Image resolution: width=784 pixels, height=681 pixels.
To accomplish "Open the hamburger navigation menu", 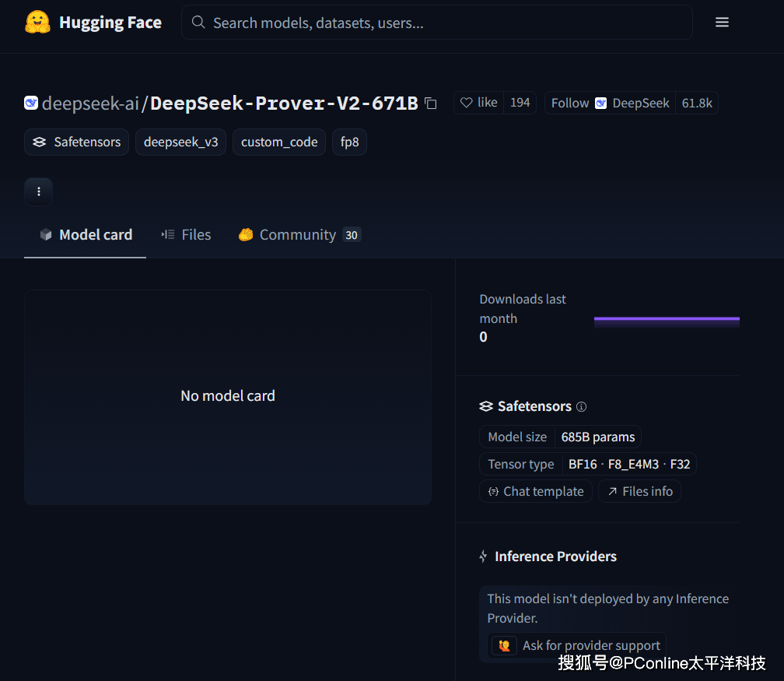I will (722, 22).
